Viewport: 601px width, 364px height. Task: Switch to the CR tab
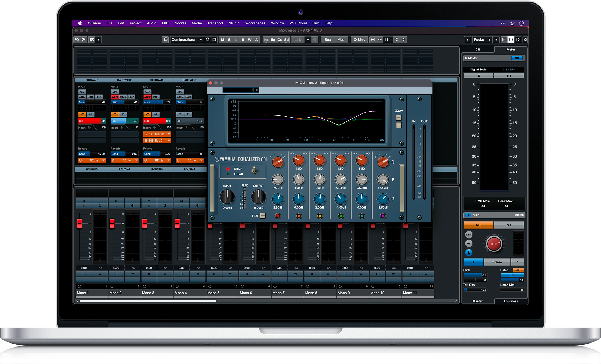[477, 50]
